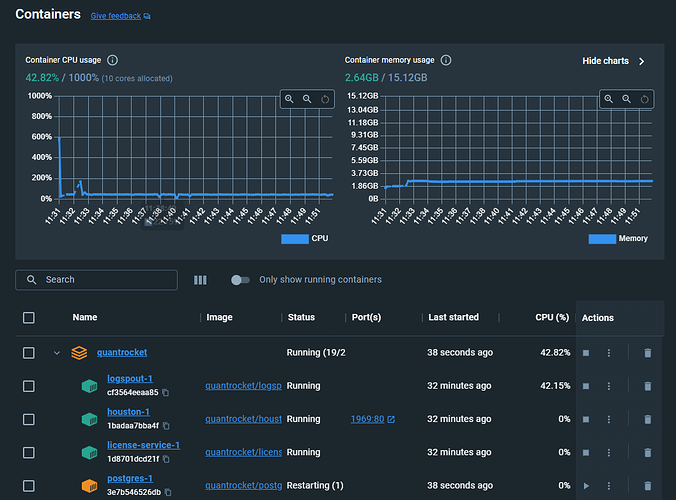
Task: Zoom in on the memory usage chart
Action: [608, 99]
